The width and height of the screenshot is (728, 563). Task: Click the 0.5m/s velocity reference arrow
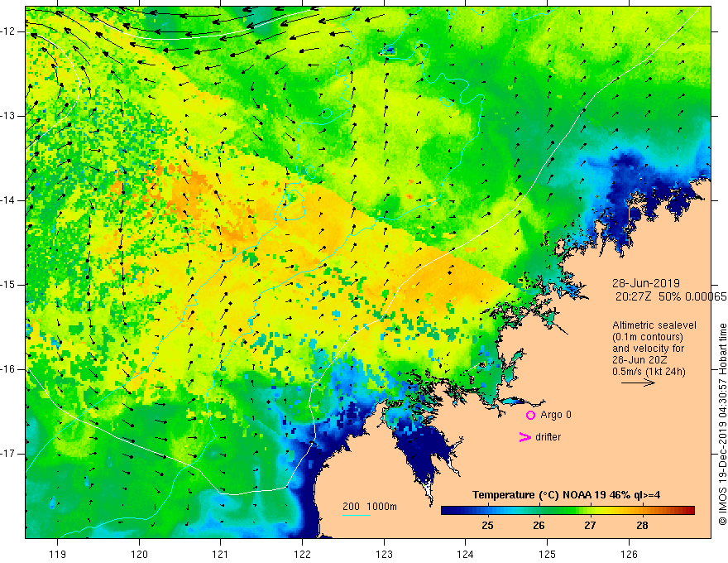pos(638,383)
